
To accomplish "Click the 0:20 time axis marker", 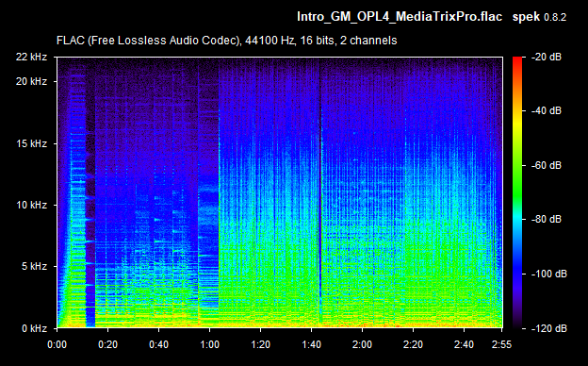I will click(x=108, y=344).
